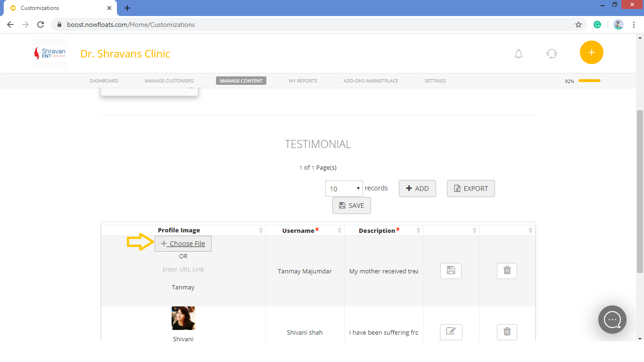Save the Tanmay Majumdar row

point(451,271)
